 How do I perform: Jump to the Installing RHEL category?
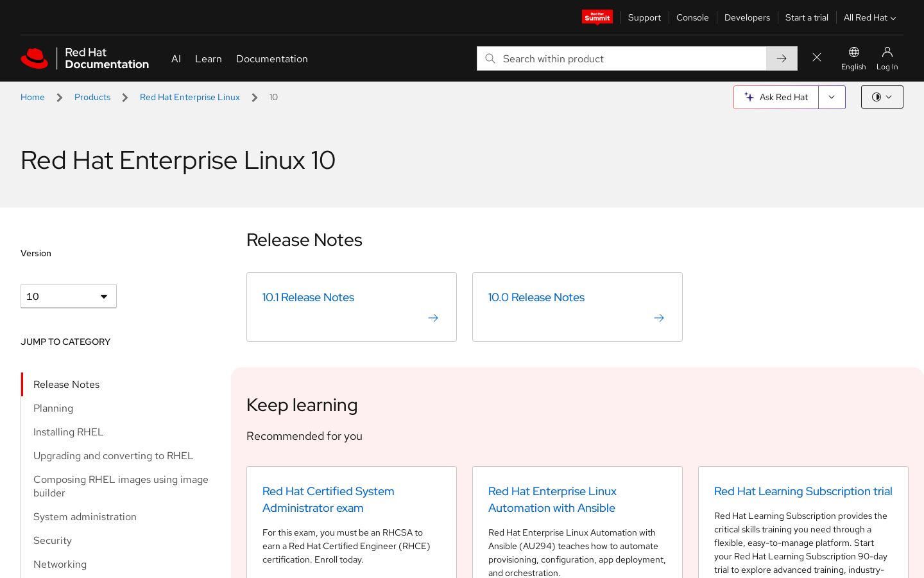click(x=69, y=432)
